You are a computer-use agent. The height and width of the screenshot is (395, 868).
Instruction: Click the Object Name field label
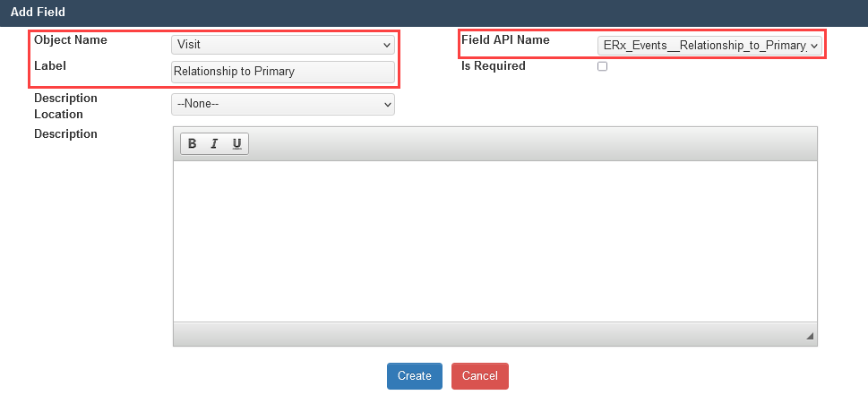70,40
